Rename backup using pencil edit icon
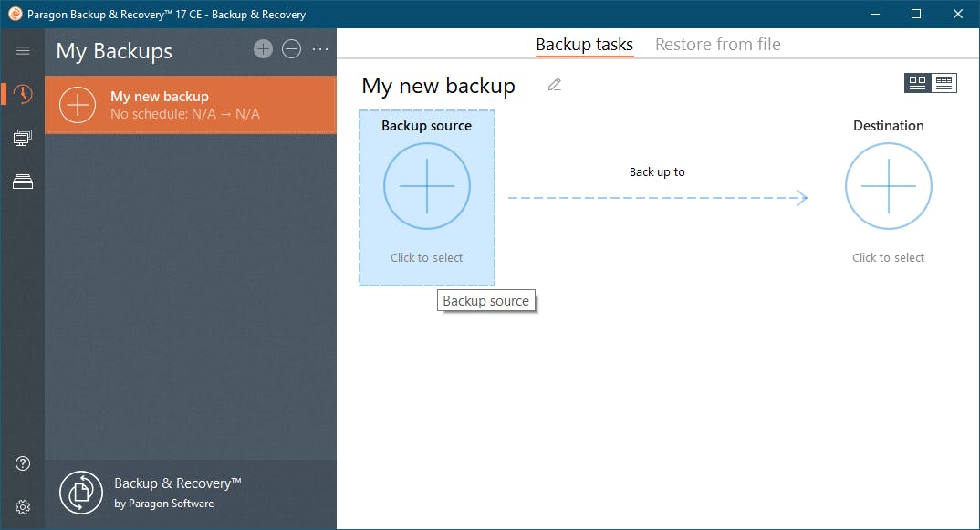980x530 pixels. tap(555, 84)
